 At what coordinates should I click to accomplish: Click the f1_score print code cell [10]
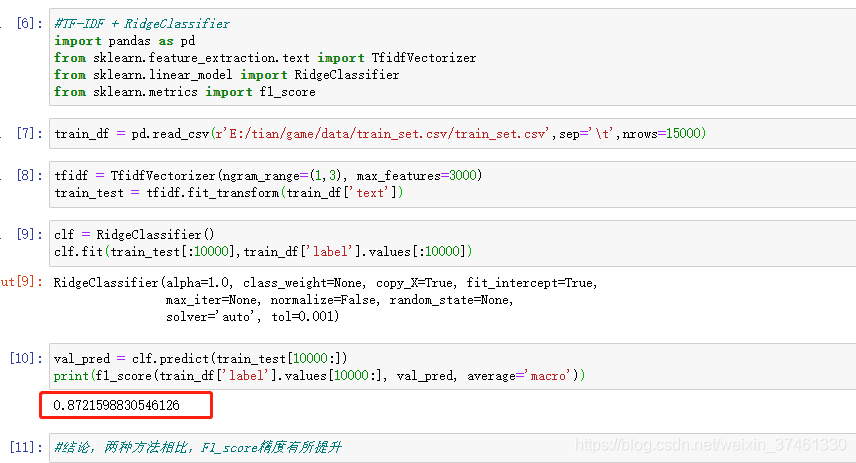[453, 366]
